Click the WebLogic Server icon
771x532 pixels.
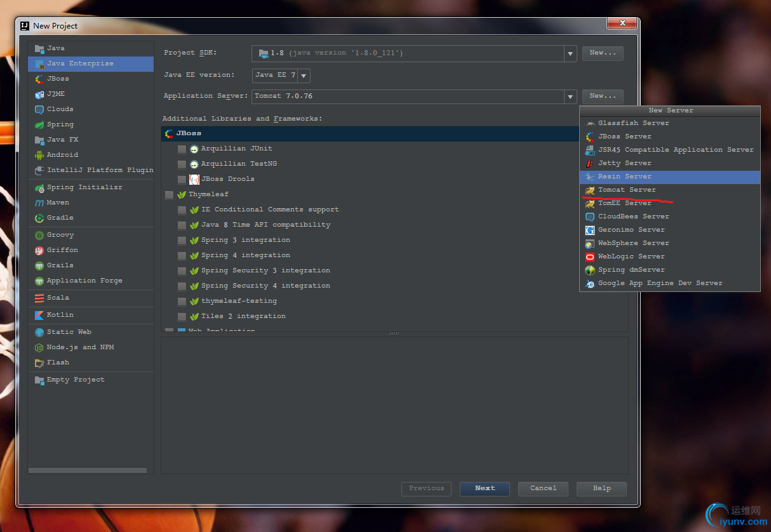coord(590,256)
